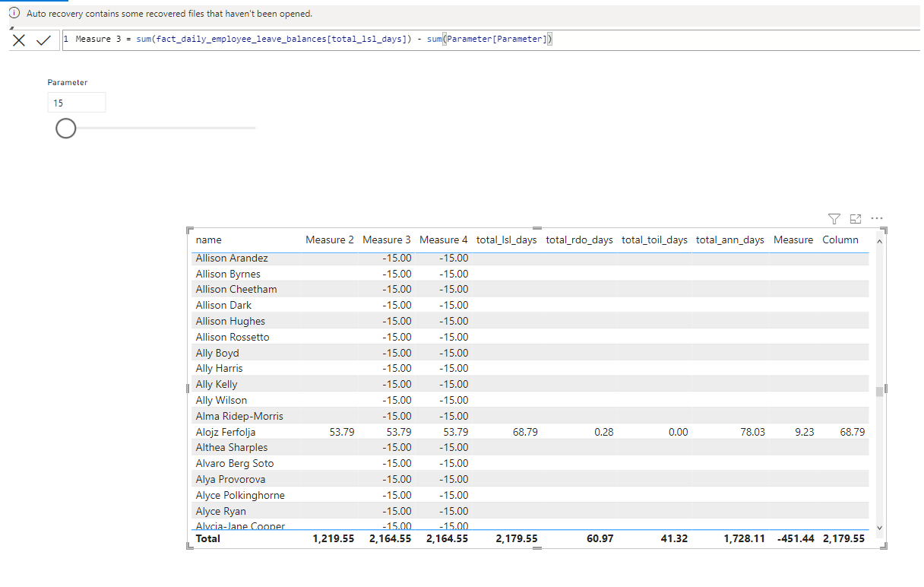
Task: Click the 60.97 total value
Action: tap(600, 538)
